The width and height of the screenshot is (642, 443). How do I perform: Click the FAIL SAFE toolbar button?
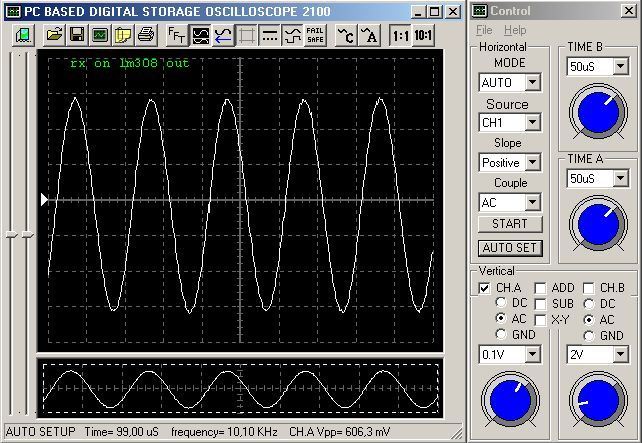314,35
